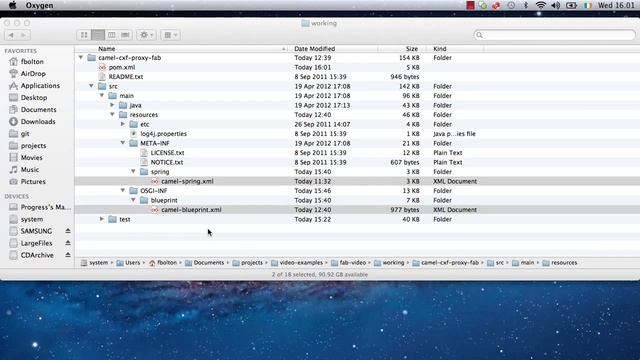This screenshot has height=360, width=640.
Task: Click video-examples in the path bar
Action: pos(297,263)
